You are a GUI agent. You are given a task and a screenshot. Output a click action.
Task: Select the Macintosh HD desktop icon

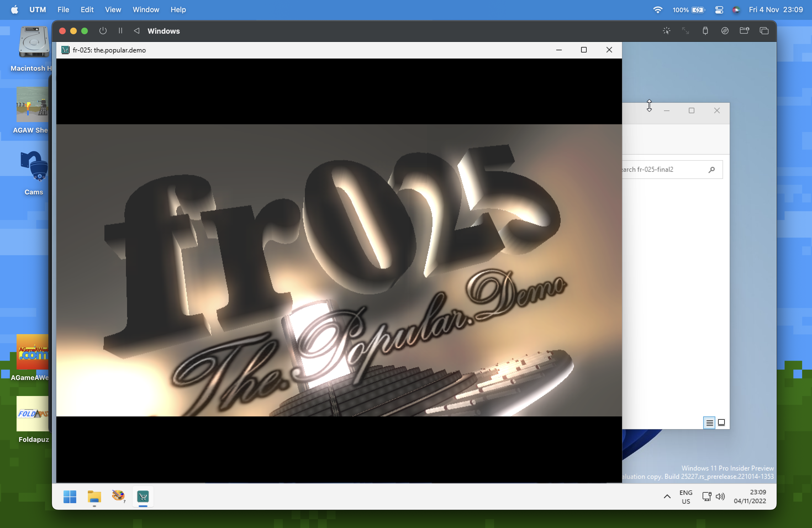pos(34,49)
